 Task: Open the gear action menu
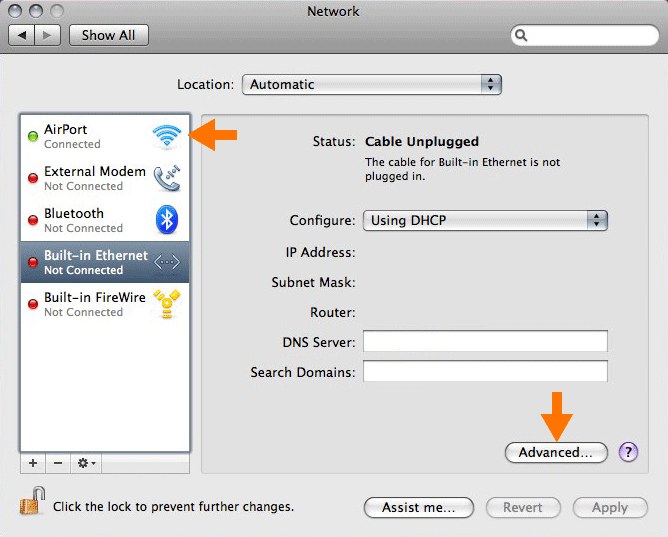click(86, 463)
